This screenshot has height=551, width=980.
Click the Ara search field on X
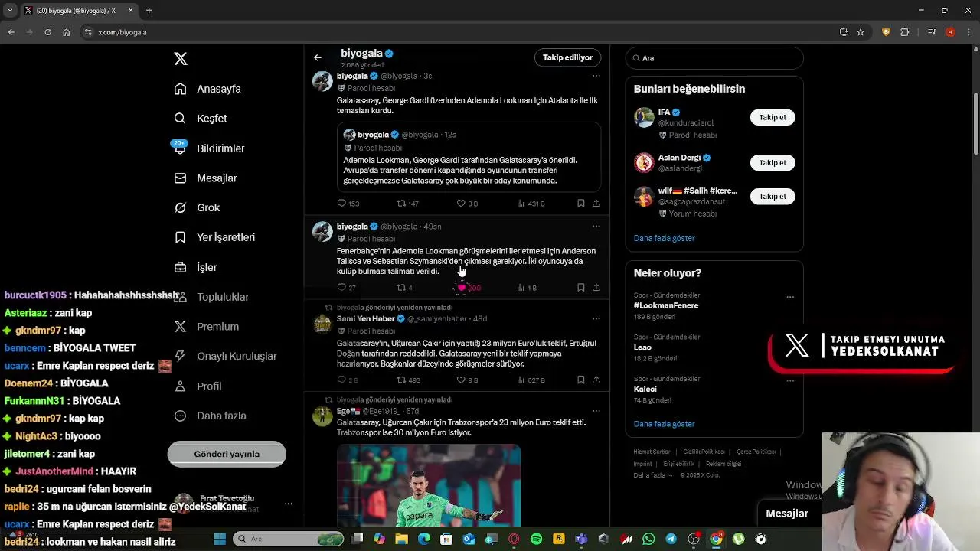(714, 58)
